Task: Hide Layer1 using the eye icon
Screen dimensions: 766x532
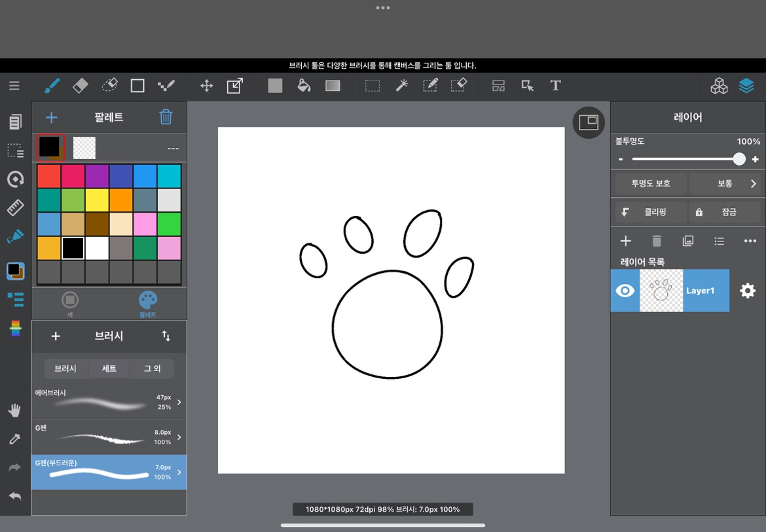Action: point(625,291)
